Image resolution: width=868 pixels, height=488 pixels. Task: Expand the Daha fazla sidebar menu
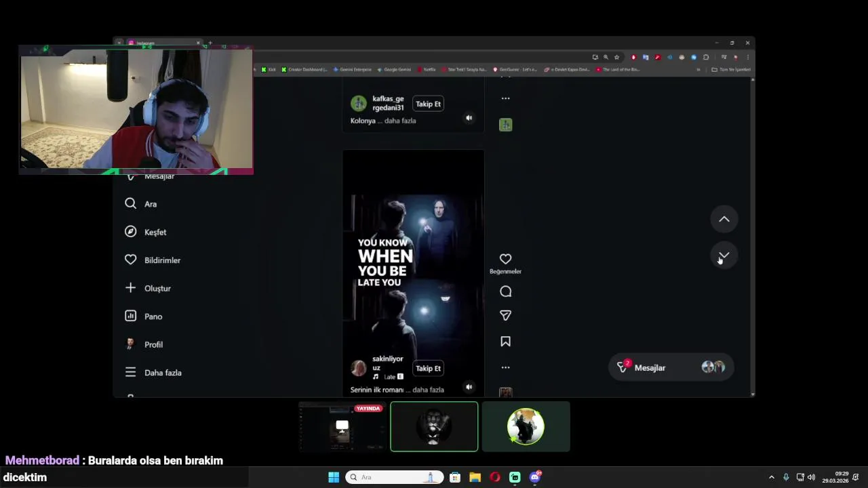[153, 373]
